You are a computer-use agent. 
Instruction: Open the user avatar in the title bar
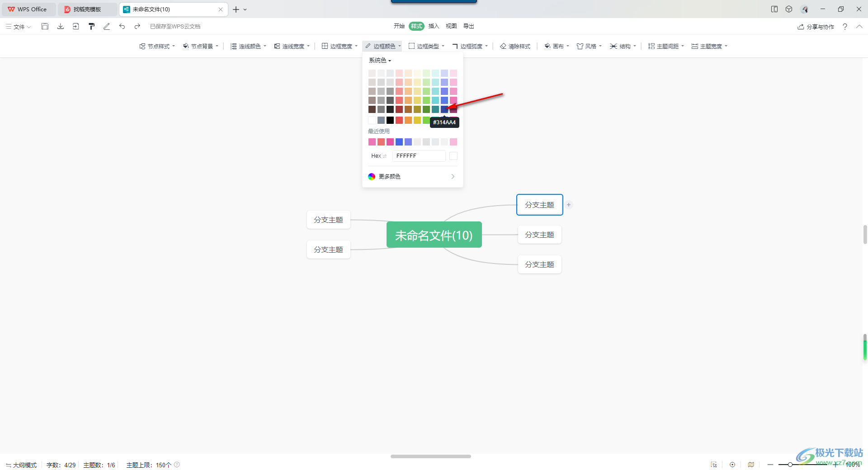804,9
